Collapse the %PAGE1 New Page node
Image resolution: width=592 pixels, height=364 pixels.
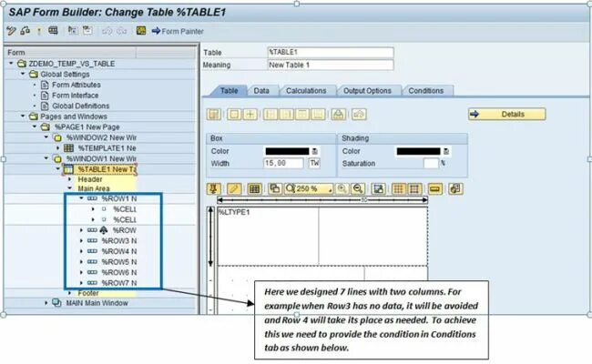[x=35, y=126]
